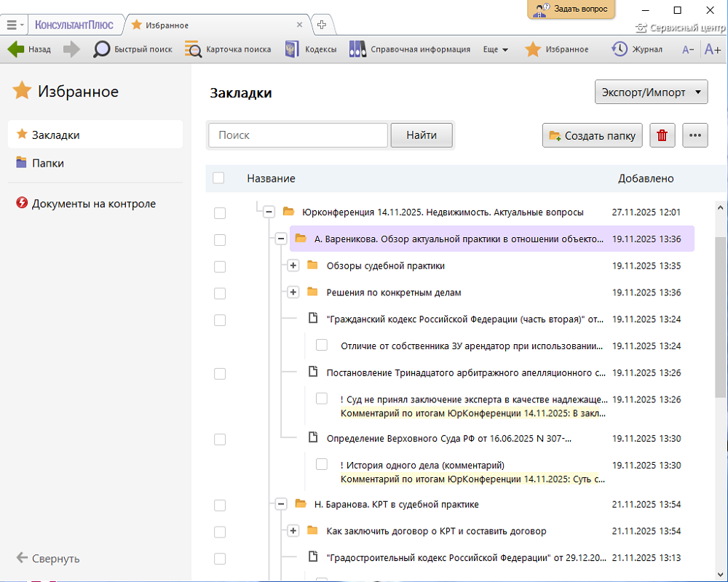Screen dimensions: 728x582
Task: Open the Journal clock icon
Action: point(620,49)
